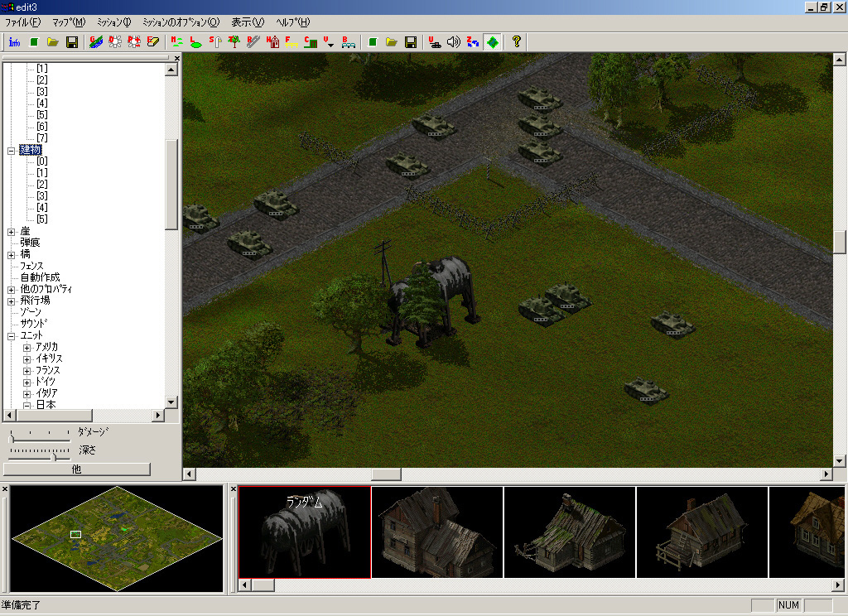Close the tree panel with its X

177,58
